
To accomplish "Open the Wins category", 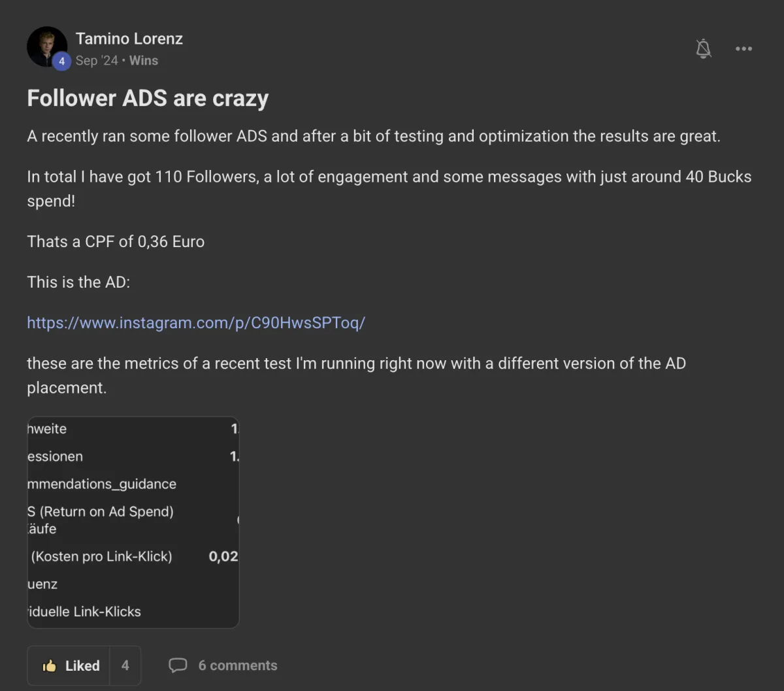I will (144, 60).
